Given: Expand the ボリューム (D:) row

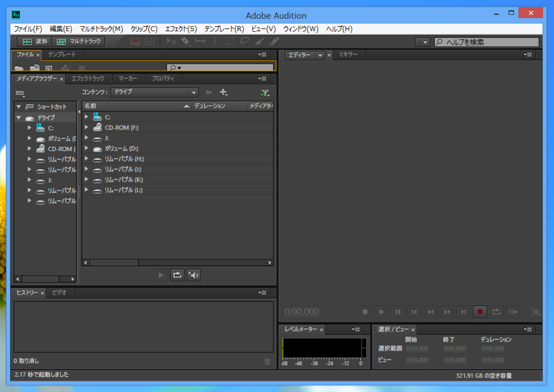Looking at the screenshot, I should (x=86, y=148).
